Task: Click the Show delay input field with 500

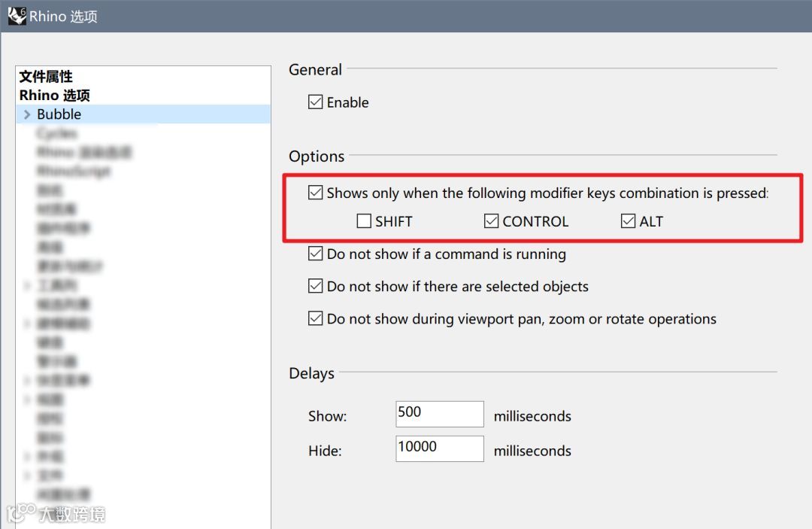Action: click(440, 414)
